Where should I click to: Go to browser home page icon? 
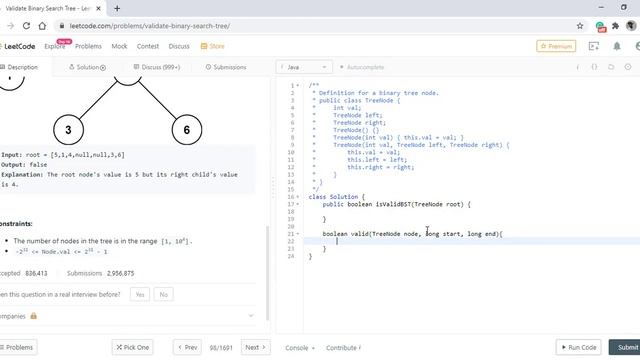[x=42, y=26]
